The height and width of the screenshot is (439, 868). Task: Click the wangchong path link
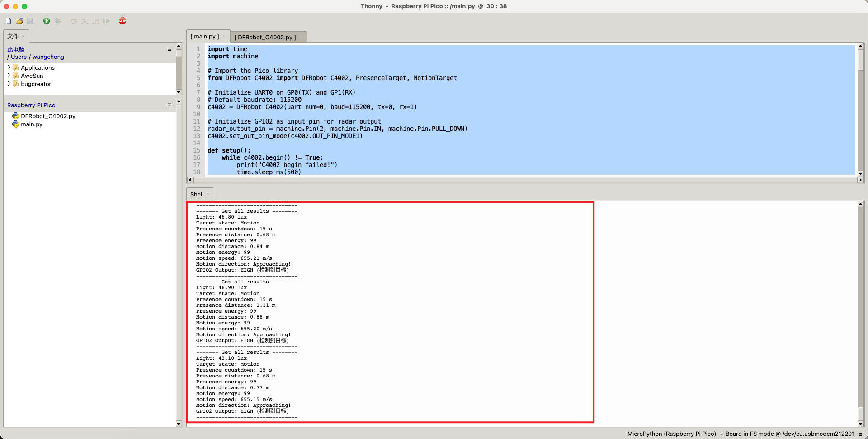pyautogui.click(x=48, y=57)
